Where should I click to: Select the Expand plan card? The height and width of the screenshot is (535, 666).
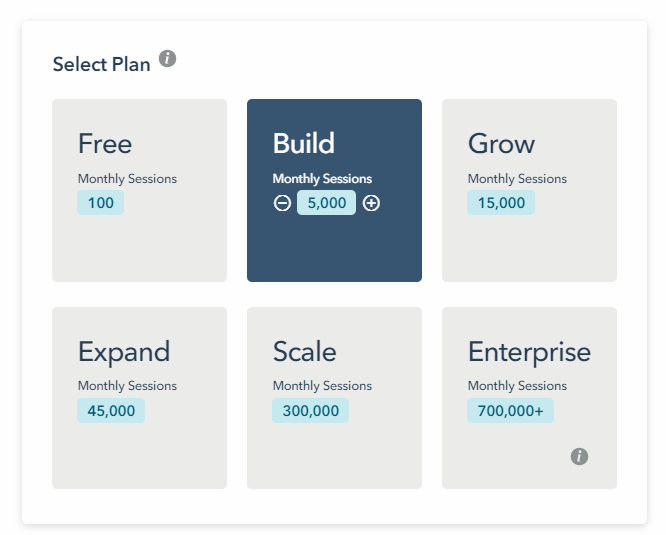(x=139, y=398)
